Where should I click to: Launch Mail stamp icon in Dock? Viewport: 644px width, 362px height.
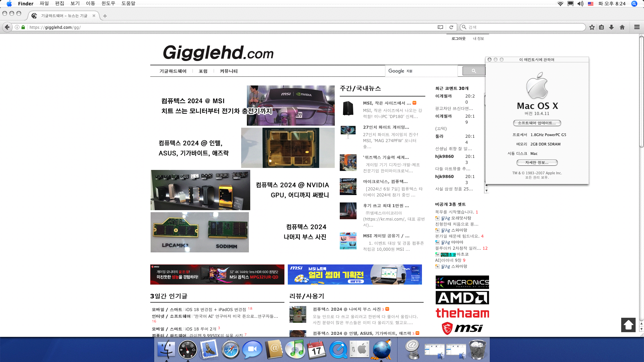point(209,349)
